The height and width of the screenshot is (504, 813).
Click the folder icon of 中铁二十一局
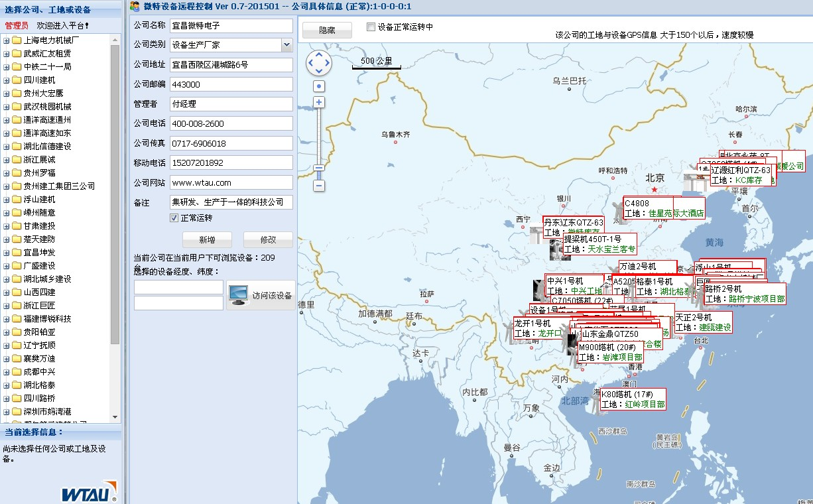17,67
